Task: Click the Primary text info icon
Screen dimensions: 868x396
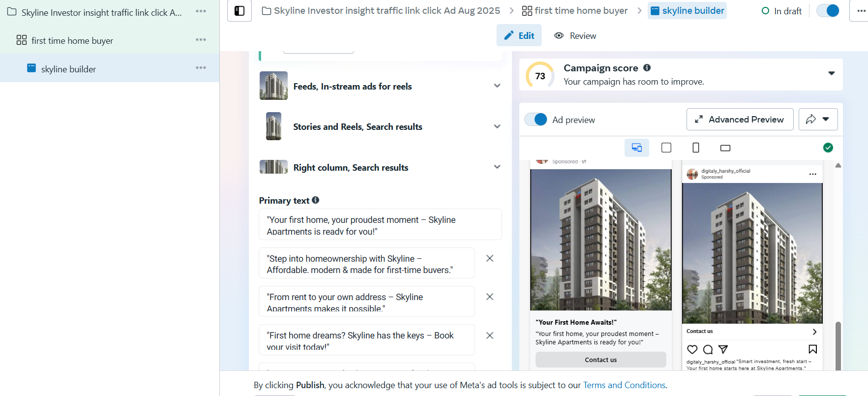Action: coord(316,200)
